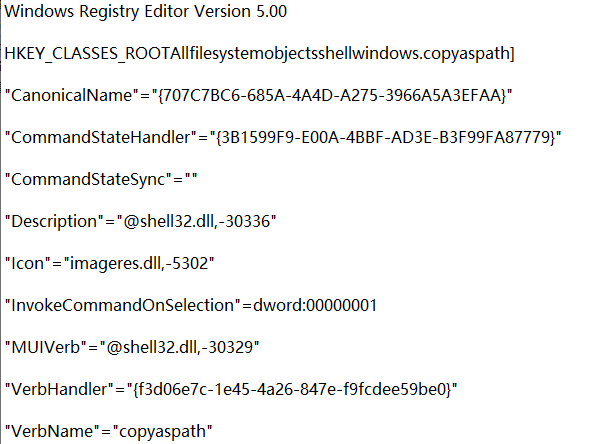598x444 pixels.
Task: Click on the Icon entry name
Action: (x=27, y=263)
